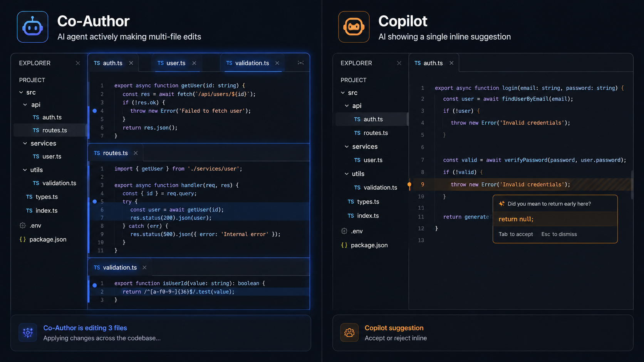This screenshot has width=644, height=362.
Task: Click the blue edit dot on line 4 of user.ts
Action: click(95, 111)
